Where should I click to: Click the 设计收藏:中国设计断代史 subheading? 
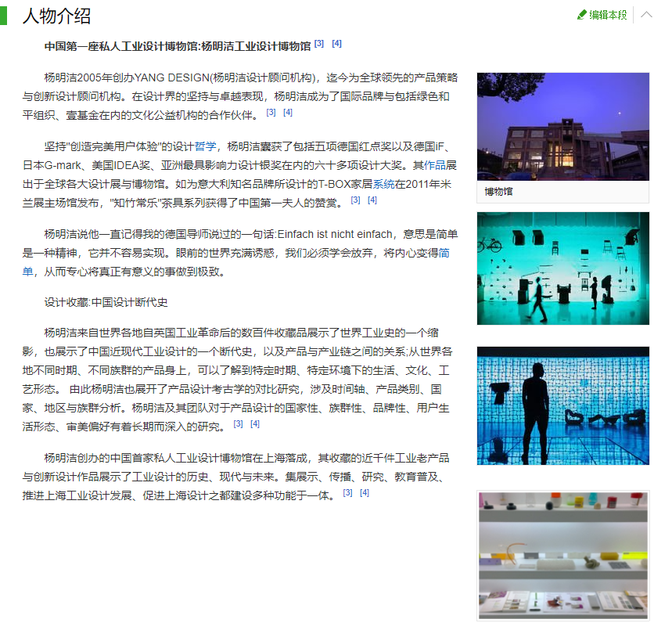(x=106, y=302)
